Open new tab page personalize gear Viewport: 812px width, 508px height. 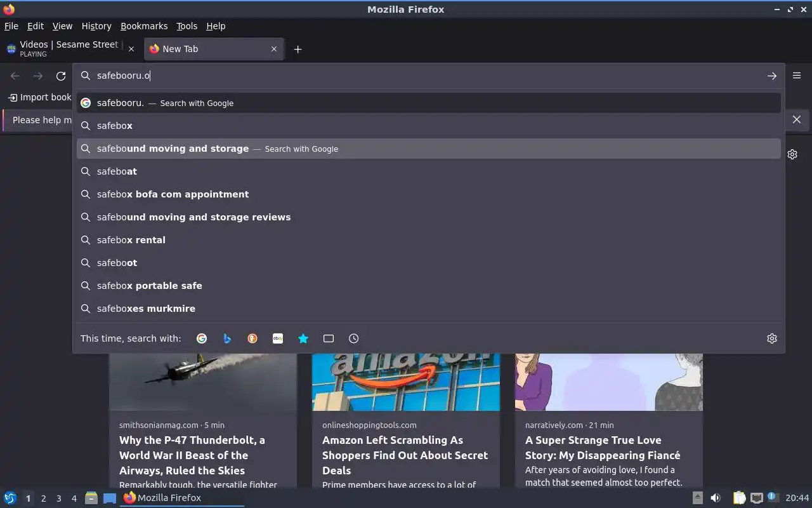coord(792,154)
